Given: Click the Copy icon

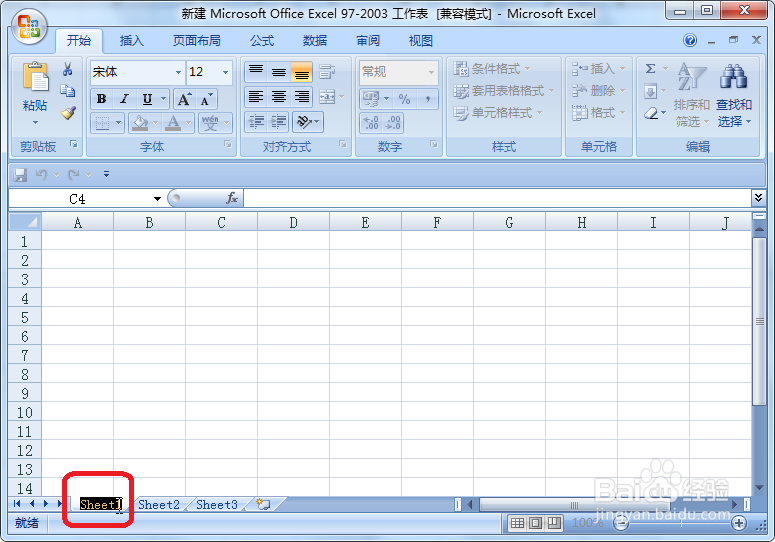Looking at the screenshot, I should click(x=68, y=90).
